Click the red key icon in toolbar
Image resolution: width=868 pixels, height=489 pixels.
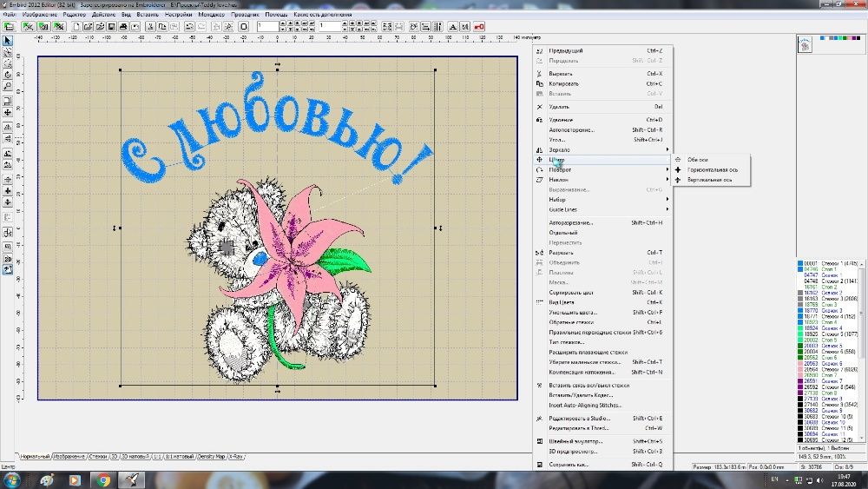pos(479,26)
